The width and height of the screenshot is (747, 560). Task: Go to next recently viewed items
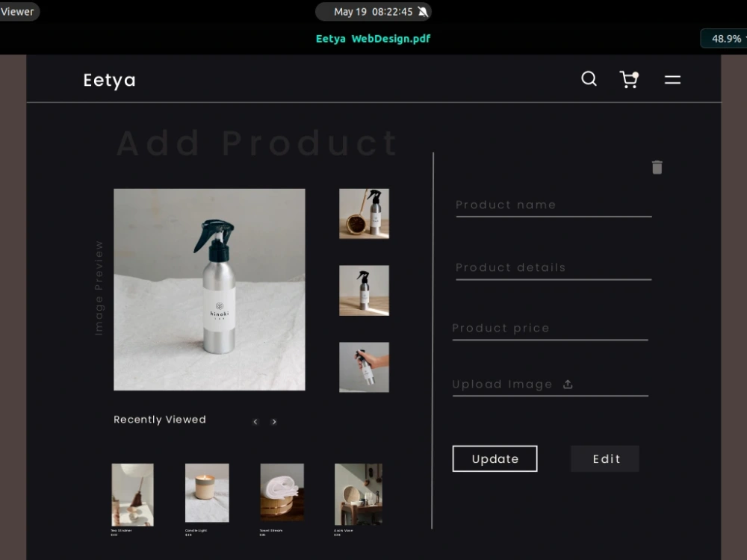coord(274,422)
